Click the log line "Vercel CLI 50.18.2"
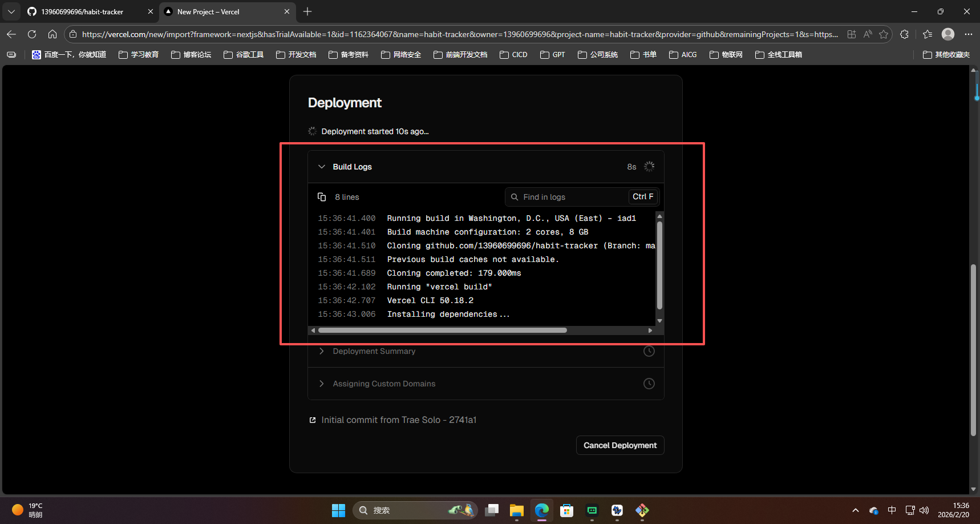Viewport: 980px width, 524px height. click(430, 301)
